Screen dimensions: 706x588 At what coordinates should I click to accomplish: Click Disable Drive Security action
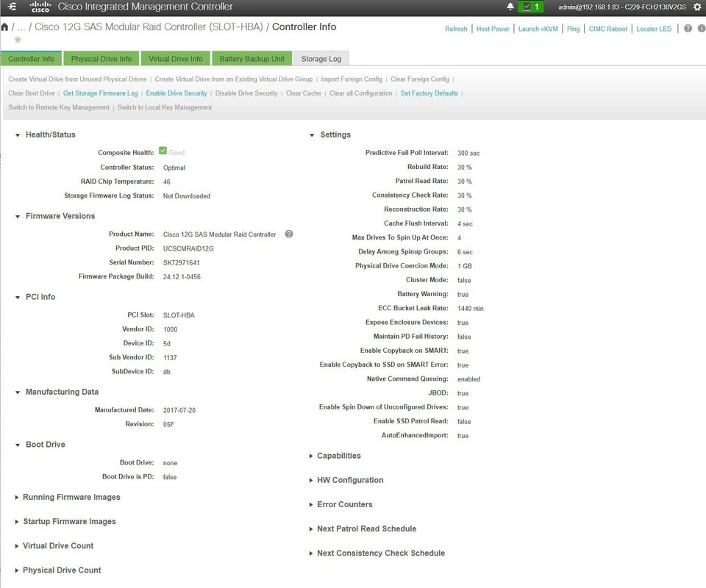click(246, 93)
